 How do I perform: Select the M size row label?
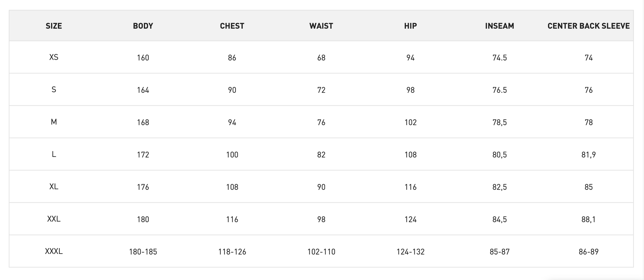54,122
